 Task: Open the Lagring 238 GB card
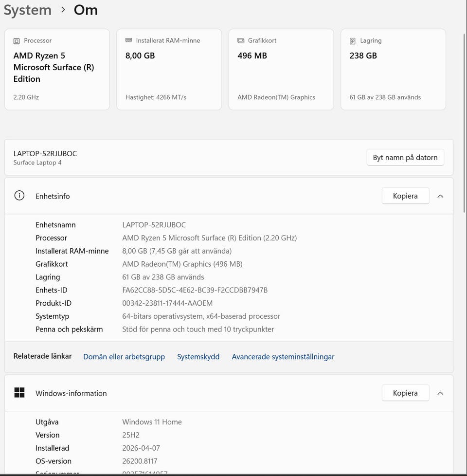tap(393, 69)
